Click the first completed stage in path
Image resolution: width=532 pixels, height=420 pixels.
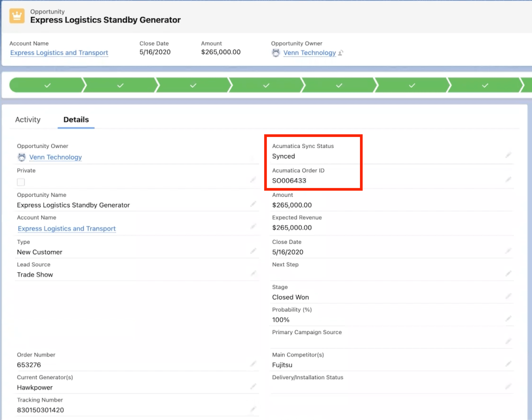point(47,85)
